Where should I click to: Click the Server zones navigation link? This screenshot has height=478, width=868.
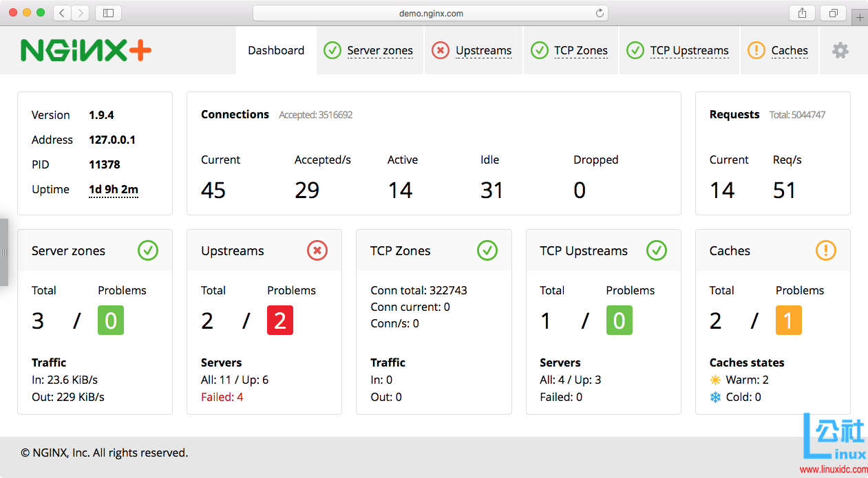pos(380,50)
